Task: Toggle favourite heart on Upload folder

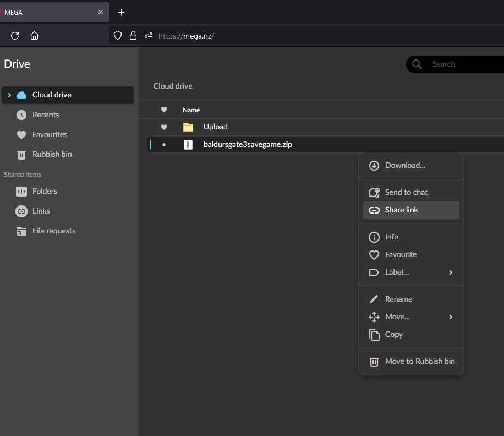Action: click(163, 127)
